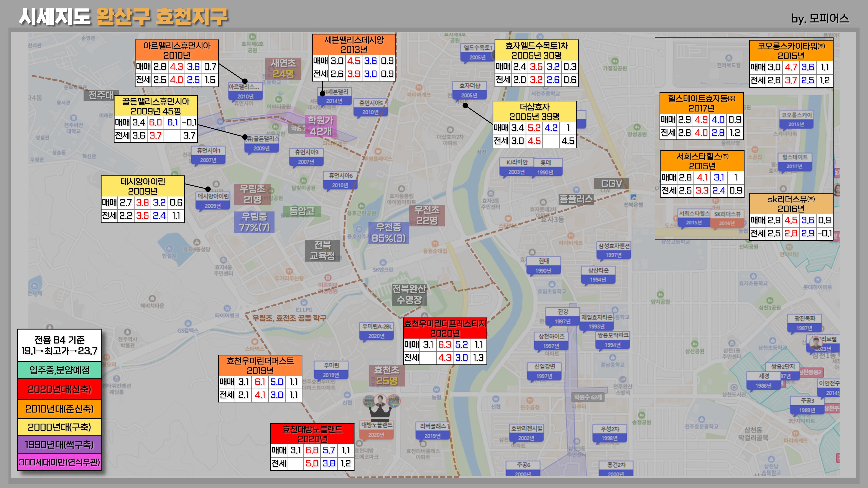The height and width of the screenshot is (488, 868).
Task: Click the 삼성효자맨션 1997년 map marker
Action: [x=614, y=250]
